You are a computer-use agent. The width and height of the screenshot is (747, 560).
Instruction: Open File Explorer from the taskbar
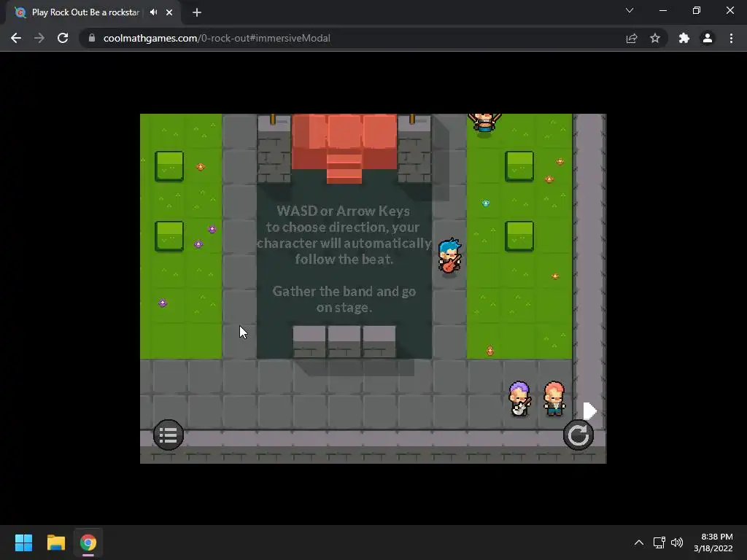[55, 542]
